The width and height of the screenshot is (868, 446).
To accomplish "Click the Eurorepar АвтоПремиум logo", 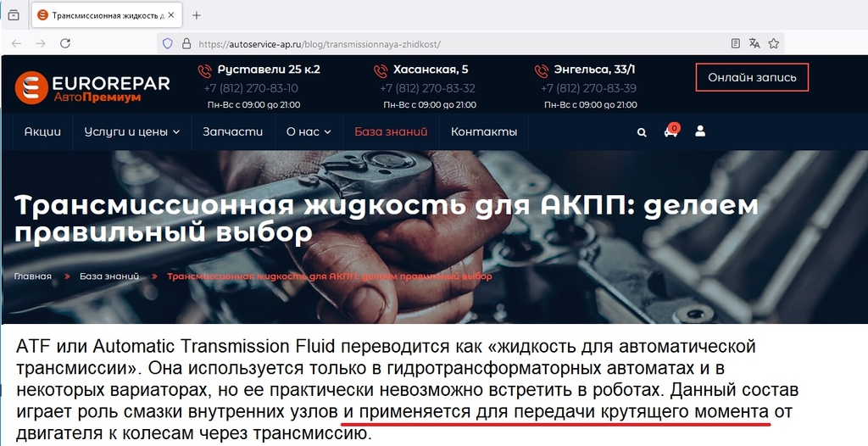I will coord(92,87).
